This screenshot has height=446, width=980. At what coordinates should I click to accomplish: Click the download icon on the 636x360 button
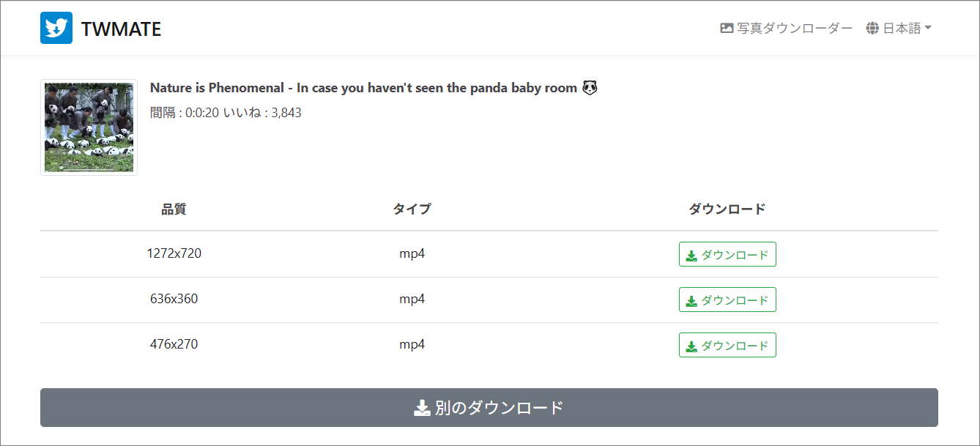pos(692,300)
